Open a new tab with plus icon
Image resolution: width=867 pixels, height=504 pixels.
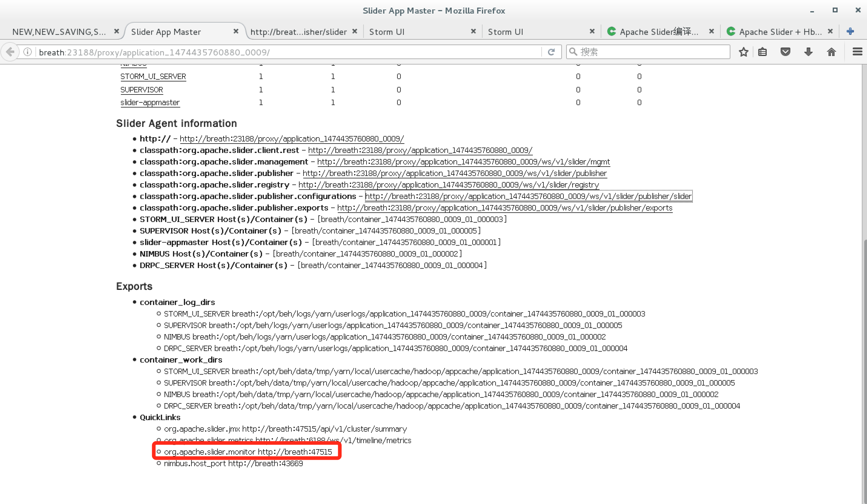click(x=850, y=31)
